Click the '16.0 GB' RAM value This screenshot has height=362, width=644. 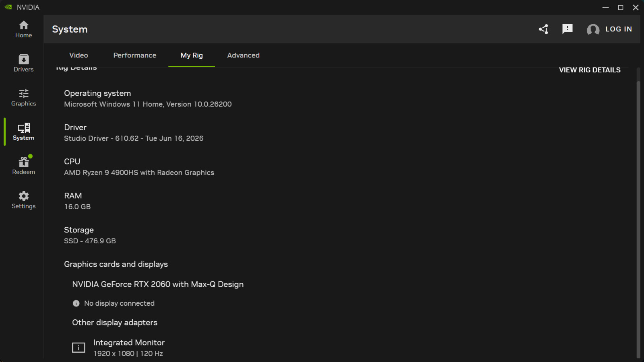(x=77, y=207)
